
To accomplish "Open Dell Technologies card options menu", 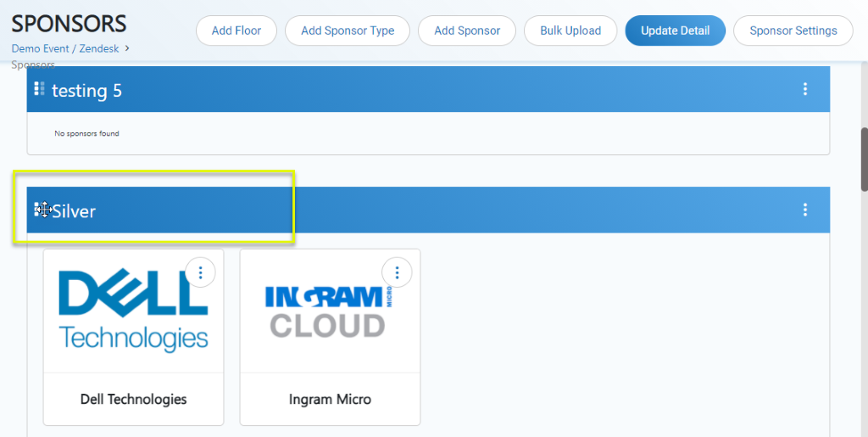I will coord(201,272).
